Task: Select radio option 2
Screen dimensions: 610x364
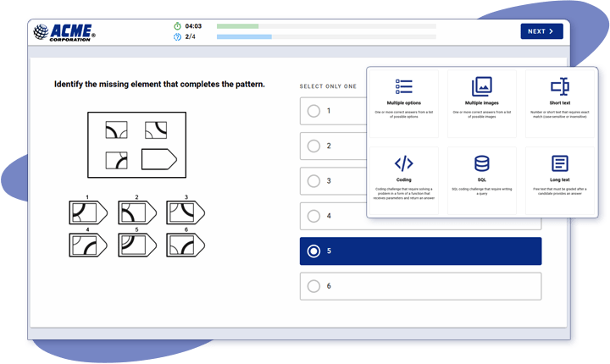Action: click(x=313, y=146)
